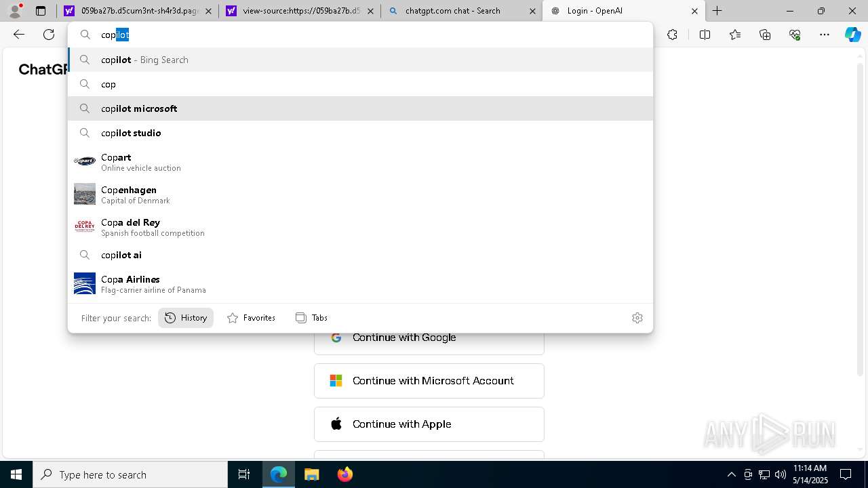868x488 pixels.
Task: Switch to 059ba27b.d5cum3nt-sh4r3d tab
Action: click(138, 11)
